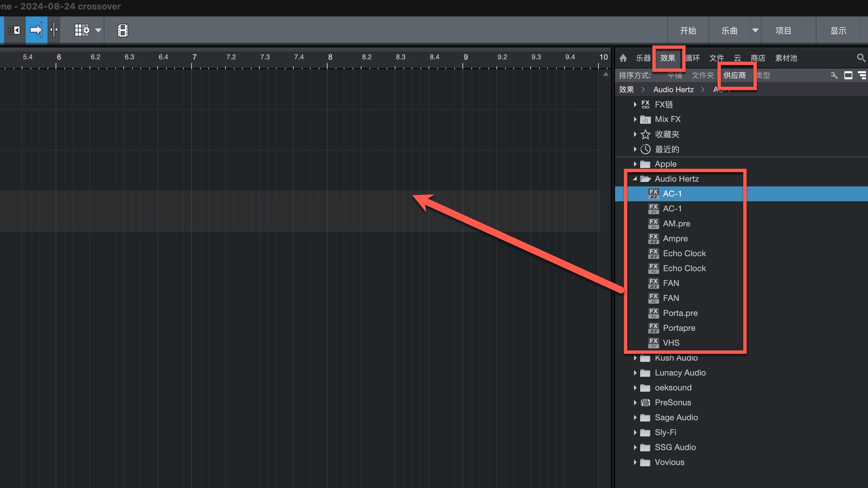The height and width of the screenshot is (488, 868).
Task: Switch to the 乐器 browser tab
Action: [x=643, y=58]
